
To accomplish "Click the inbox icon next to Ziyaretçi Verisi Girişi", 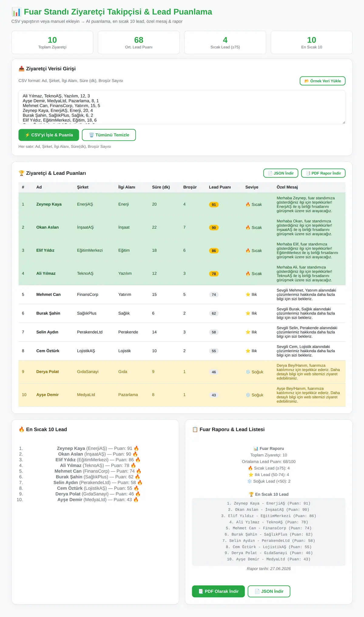I will pyautogui.click(x=22, y=69).
